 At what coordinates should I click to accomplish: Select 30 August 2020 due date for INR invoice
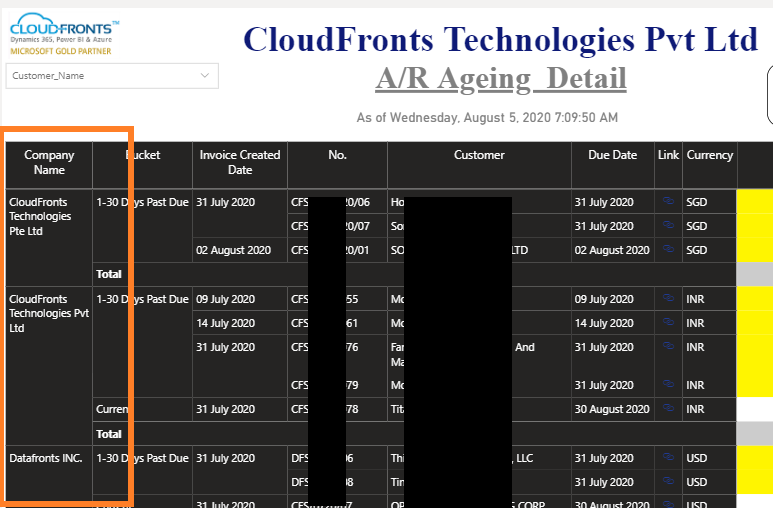[612, 409]
